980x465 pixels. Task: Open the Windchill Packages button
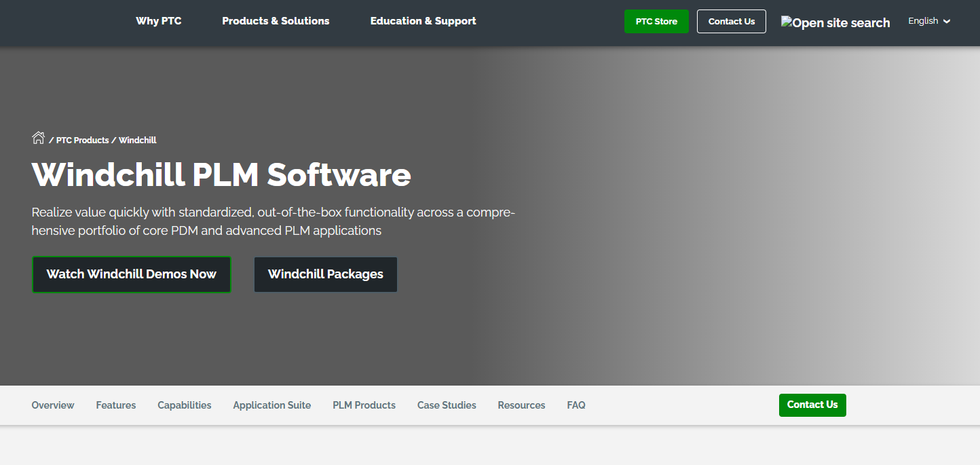pyautogui.click(x=326, y=274)
